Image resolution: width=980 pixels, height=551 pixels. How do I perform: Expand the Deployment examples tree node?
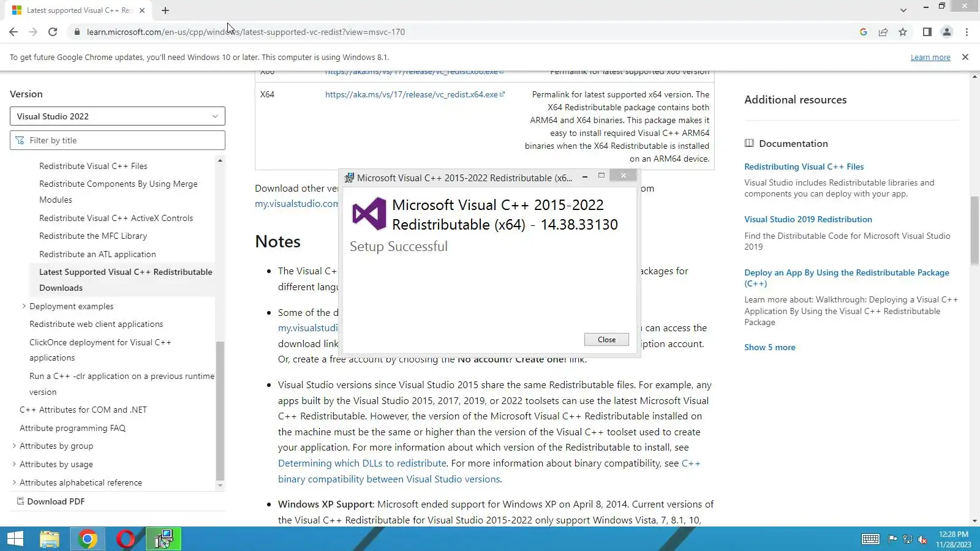(x=24, y=306)
